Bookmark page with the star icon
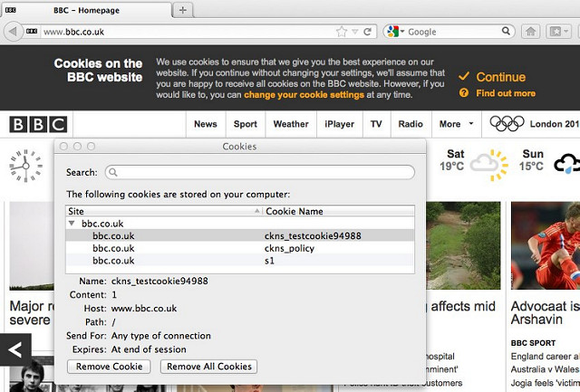Image resolution: width=580 pixels, height=392 pixels. (x=342, y=32)
